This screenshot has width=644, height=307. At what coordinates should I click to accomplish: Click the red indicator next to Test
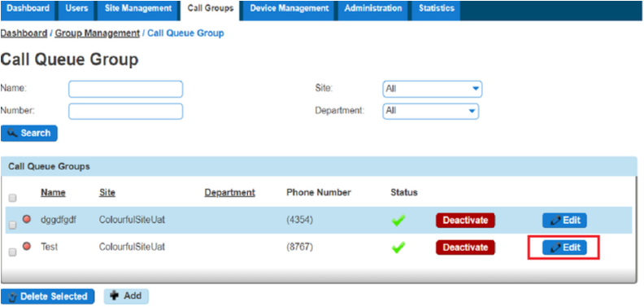tap(27, 247)
